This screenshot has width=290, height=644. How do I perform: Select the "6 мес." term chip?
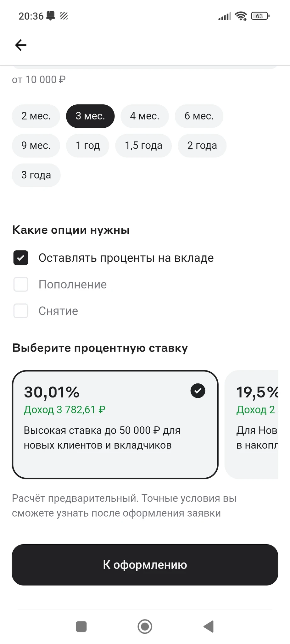click(199, 116)
